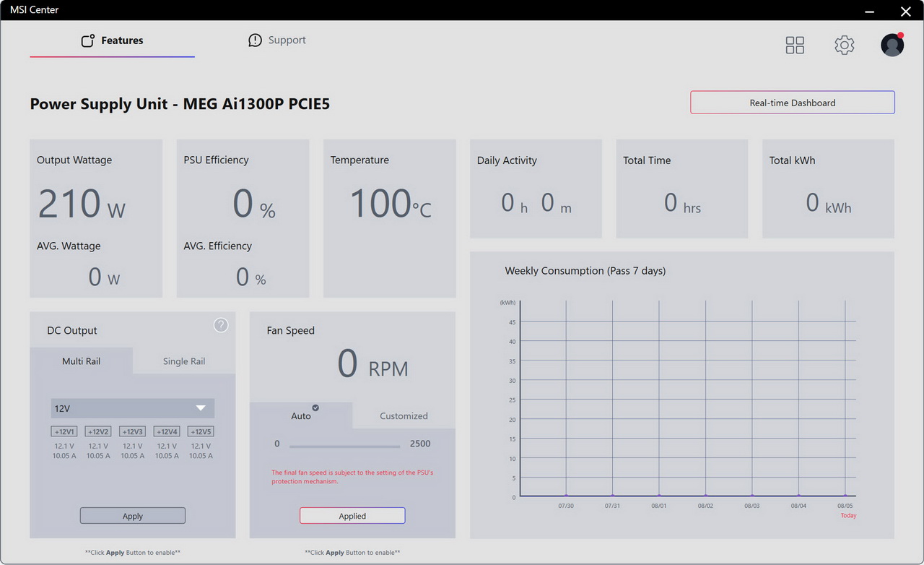924x565 pixels.
Task: Select the +12V2 rail label
Action: coord(98,431)
